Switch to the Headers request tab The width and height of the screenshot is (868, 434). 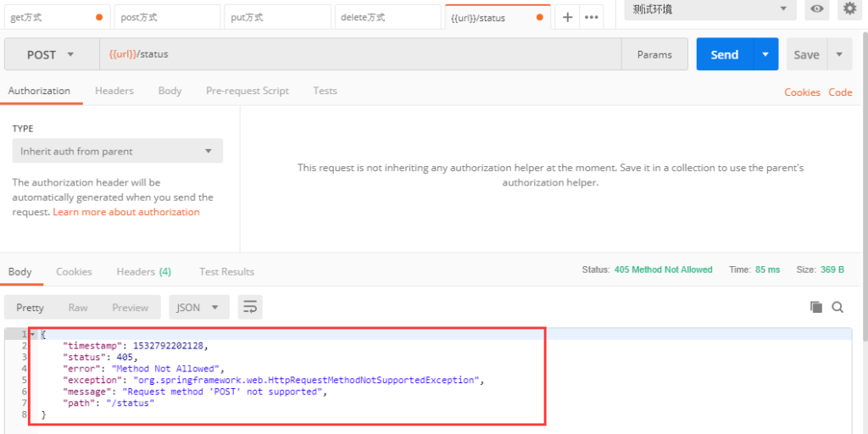click(114, 91)
